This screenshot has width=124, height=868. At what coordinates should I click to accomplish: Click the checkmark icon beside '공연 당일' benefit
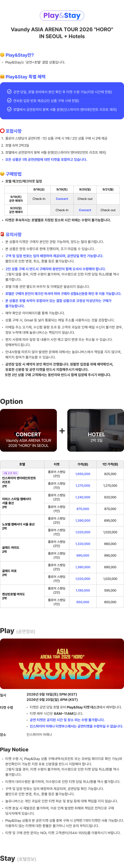(9, 92)
